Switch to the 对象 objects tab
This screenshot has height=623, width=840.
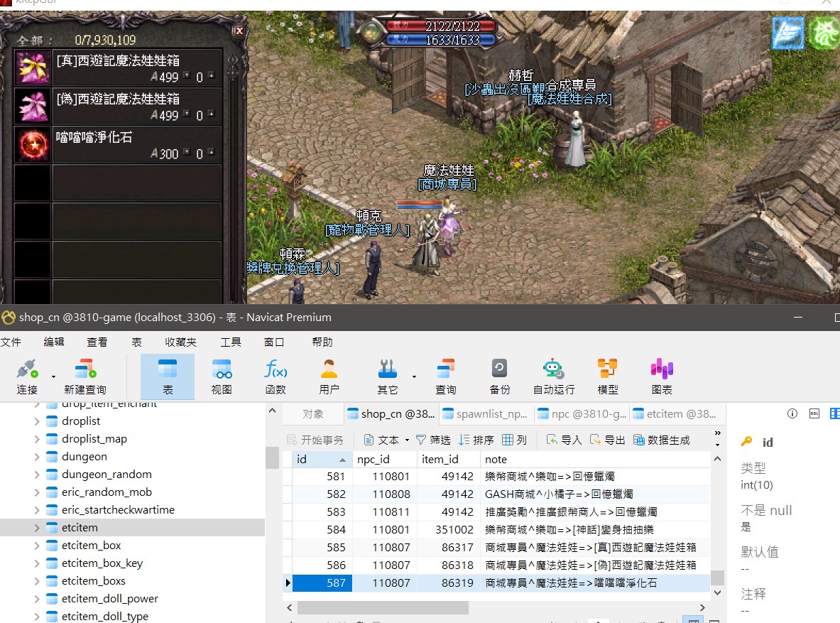(313, 414)
